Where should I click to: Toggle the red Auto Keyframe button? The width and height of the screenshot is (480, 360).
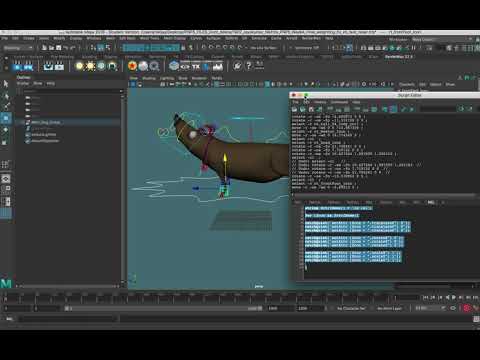(x=467, y=308)
